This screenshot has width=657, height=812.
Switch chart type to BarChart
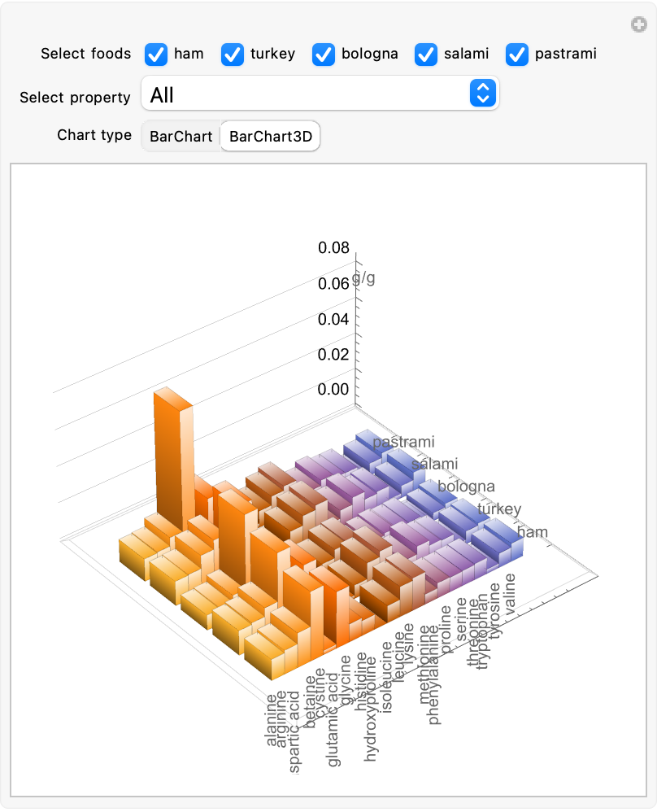coord(181,137)
